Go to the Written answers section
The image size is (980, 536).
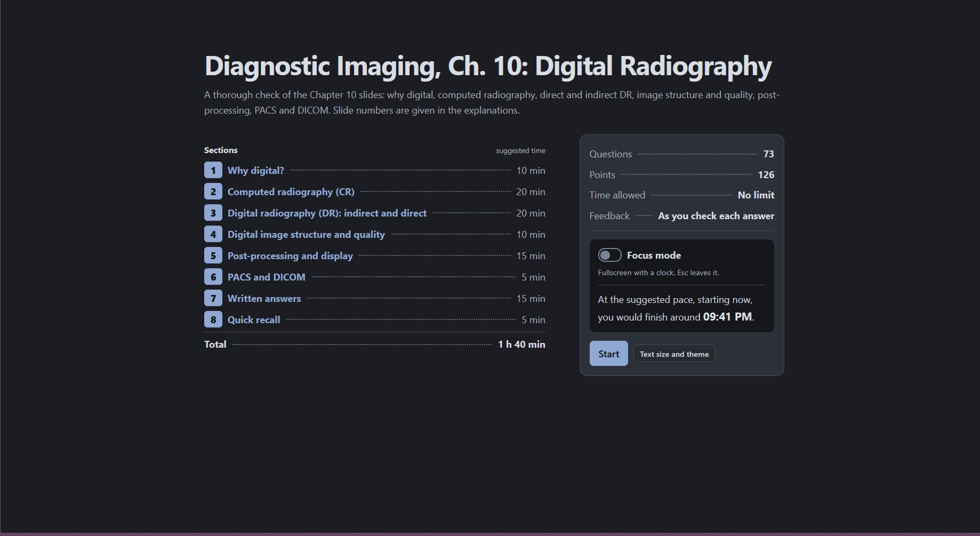264,298
